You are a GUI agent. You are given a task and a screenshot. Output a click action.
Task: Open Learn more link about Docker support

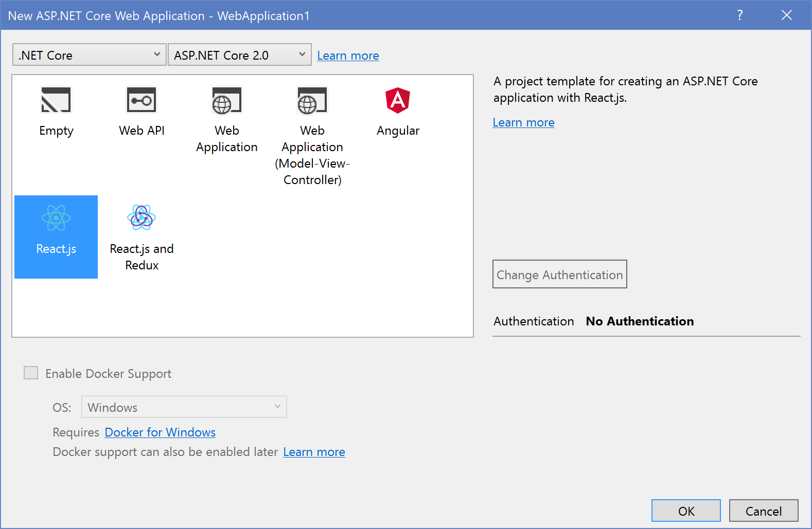click(x=314, y=452)
